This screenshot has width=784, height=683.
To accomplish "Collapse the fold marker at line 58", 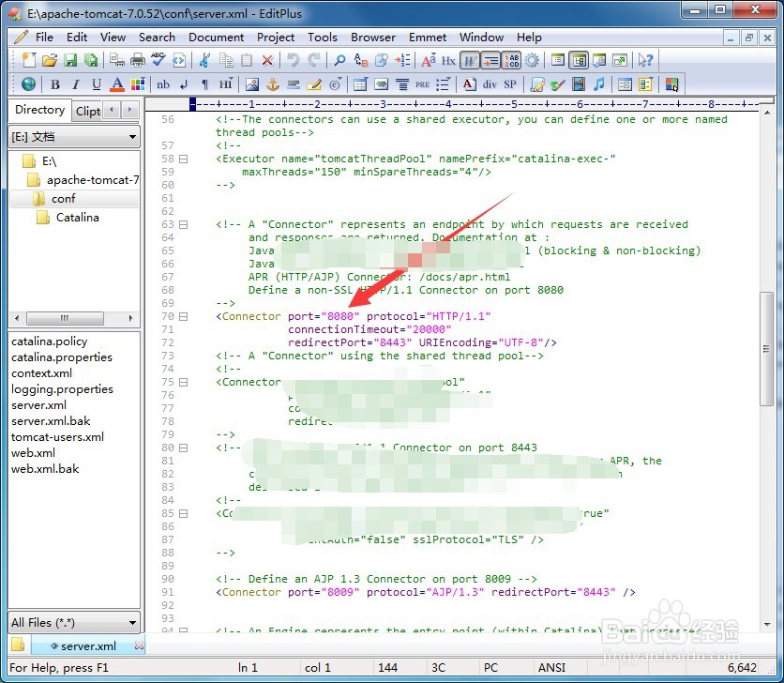I will coord(184,159).
